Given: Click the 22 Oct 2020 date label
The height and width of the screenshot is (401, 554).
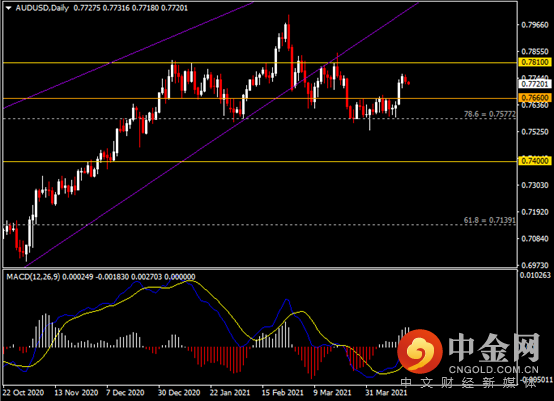Looking at the screenshot, I should coord(23,393).
